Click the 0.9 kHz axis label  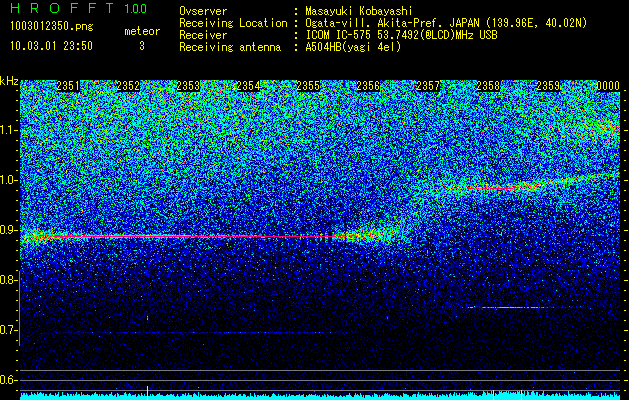(x=9, y=230)
